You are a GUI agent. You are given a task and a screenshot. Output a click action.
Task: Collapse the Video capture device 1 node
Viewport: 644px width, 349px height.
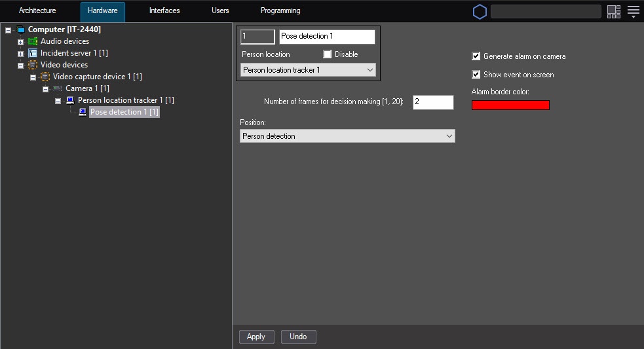point(33,77)
